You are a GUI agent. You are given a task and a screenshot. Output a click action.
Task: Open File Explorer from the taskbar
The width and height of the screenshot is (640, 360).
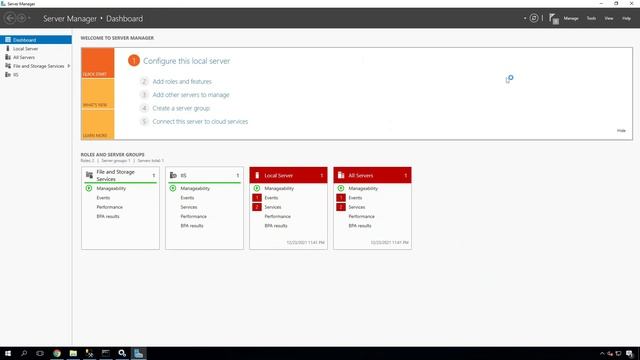[73, 353]
